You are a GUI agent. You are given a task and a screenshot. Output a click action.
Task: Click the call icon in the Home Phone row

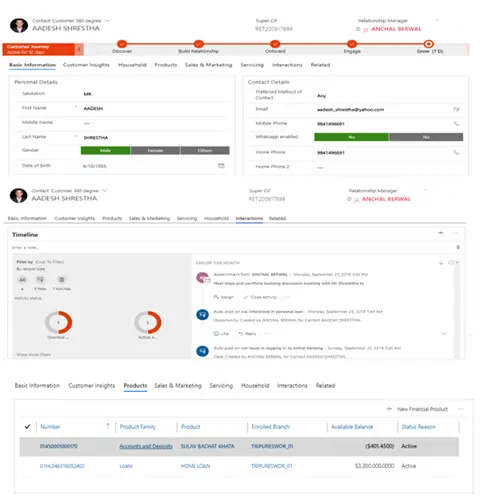coord(456,152)
